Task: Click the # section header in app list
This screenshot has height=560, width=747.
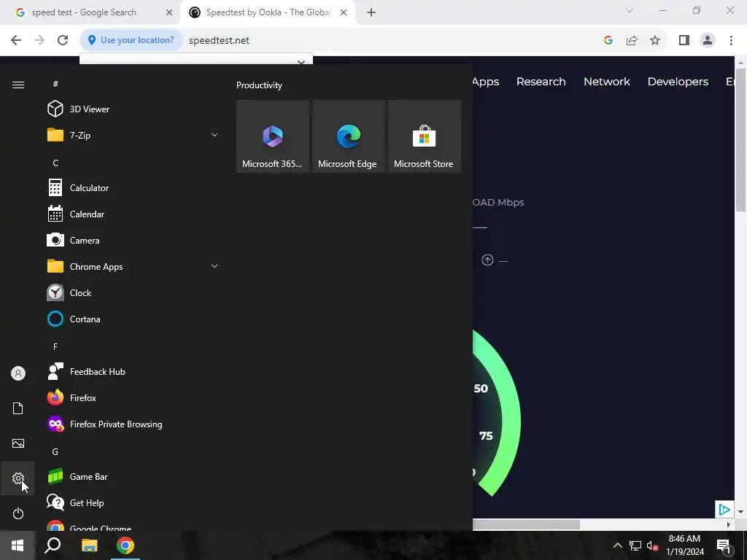Action: [x=55, y=84]
